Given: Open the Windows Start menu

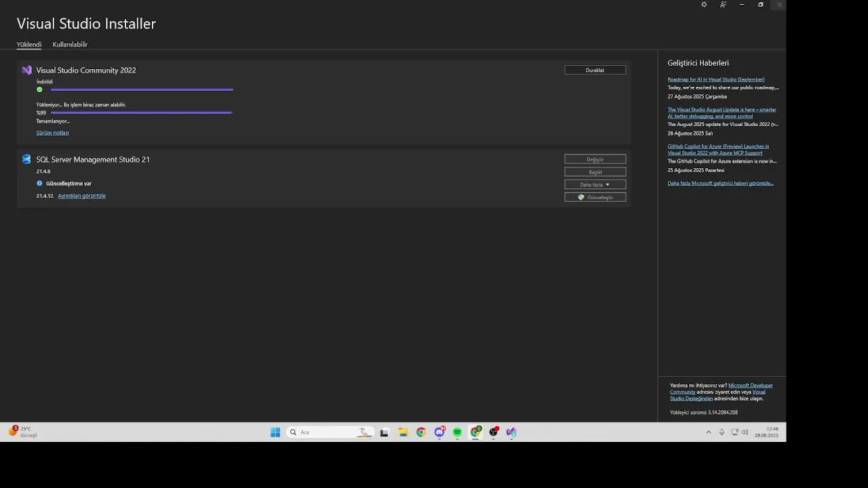Looking at the screenshot, I should (275, 432).
